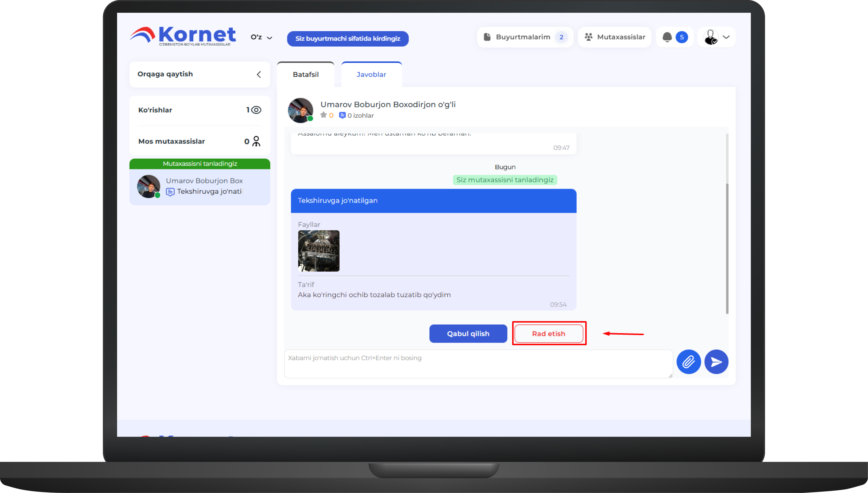The width and height of the screenshot is (868, 493).
Task: Open the engine photo thumbnail in Fayllar
Action: pyautogui.click(x=319, y=251)
